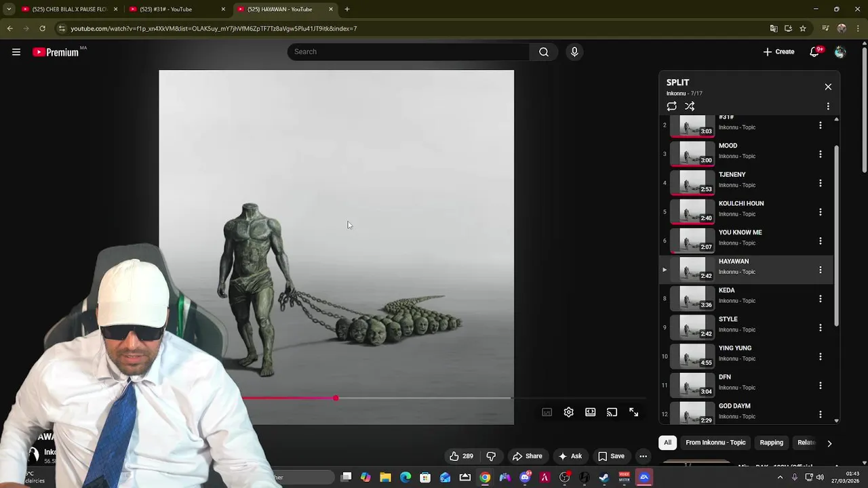Image resolution: width=868 pixels, height=488 pixels.
Task: Open Microsoft Edge from the taskbar
Action: point(406,477)
